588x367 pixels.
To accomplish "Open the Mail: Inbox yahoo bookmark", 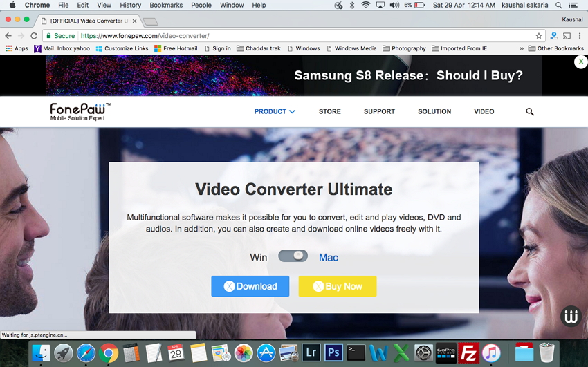I will pyautogui.click(x=62, y=48).
